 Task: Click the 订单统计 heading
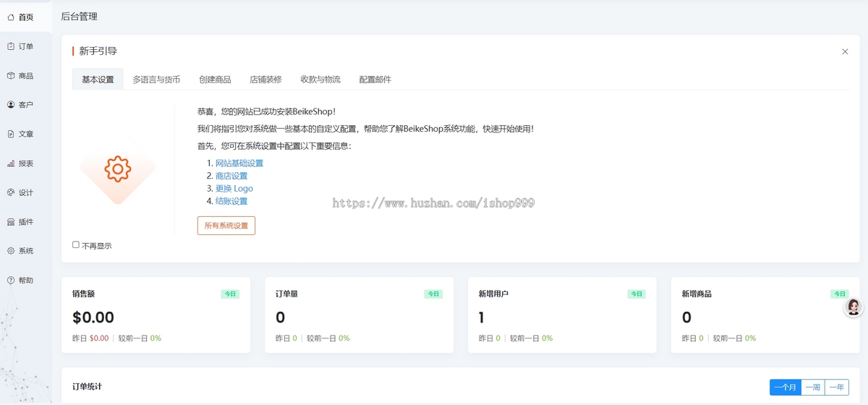pyautogui.click(x=87, y=387)
